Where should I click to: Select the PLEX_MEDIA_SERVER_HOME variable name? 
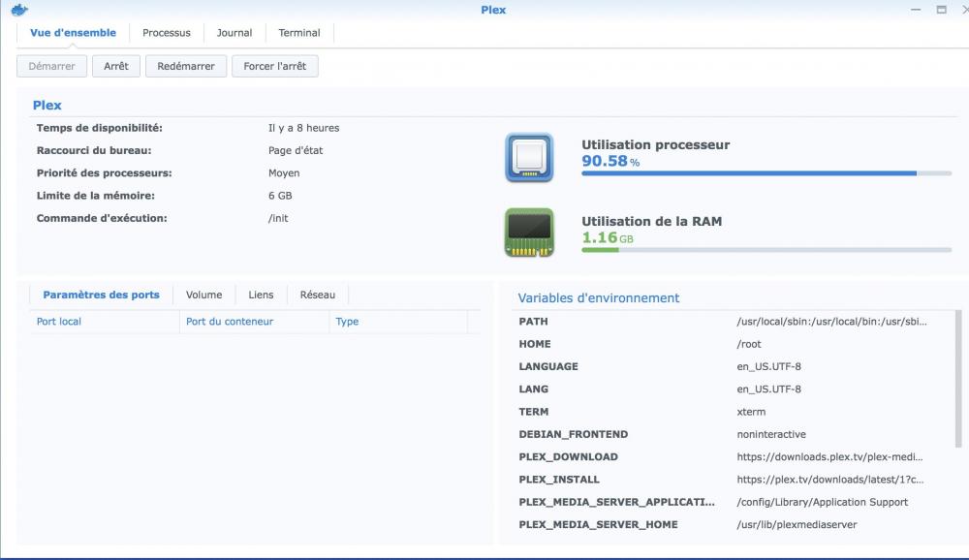coord(598,525)
